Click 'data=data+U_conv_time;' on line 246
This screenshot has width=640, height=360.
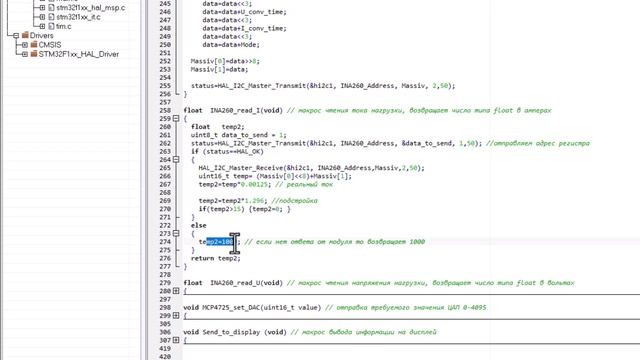tap(244, 12)
